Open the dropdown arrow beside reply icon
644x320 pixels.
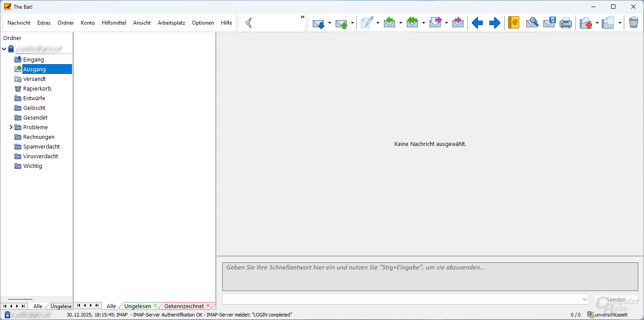[x=401, y=23]
